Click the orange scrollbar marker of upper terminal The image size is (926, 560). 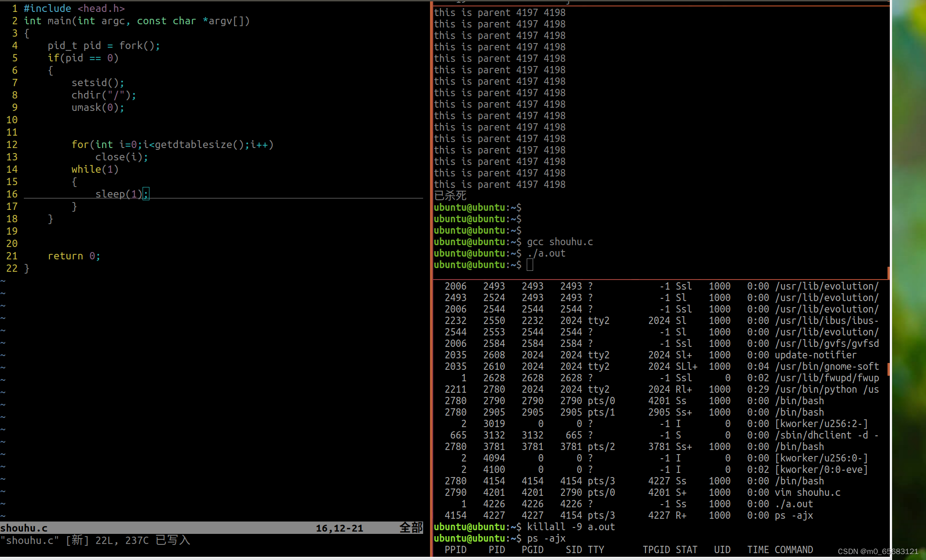[x=888, y=273]
